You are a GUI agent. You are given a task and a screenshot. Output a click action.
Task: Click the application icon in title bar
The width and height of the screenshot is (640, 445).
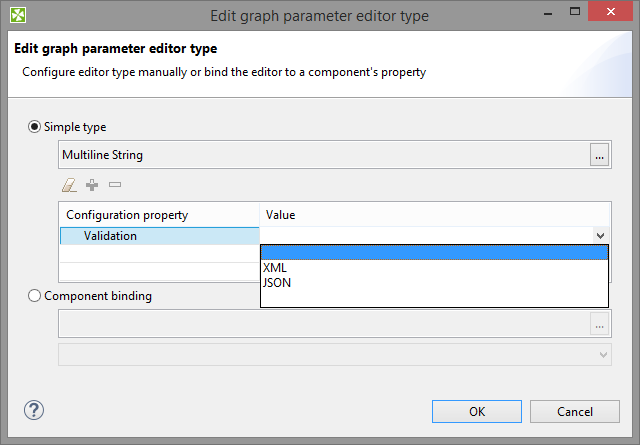[19, 15]
